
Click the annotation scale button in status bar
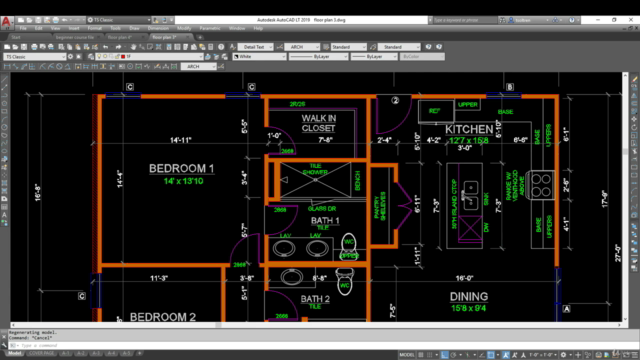542,355
